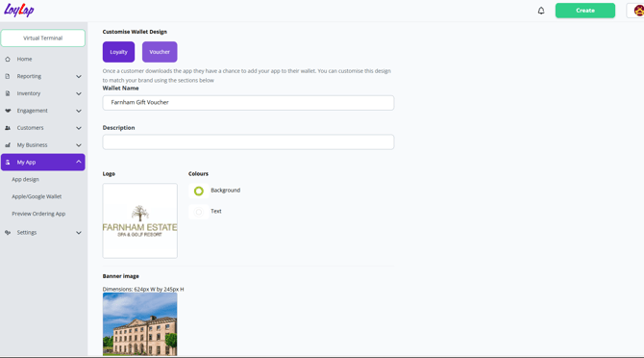Screen dimensions: 644x358
Task: Expand the Reporting menu chevron
Action: click(x=79, y=76)
